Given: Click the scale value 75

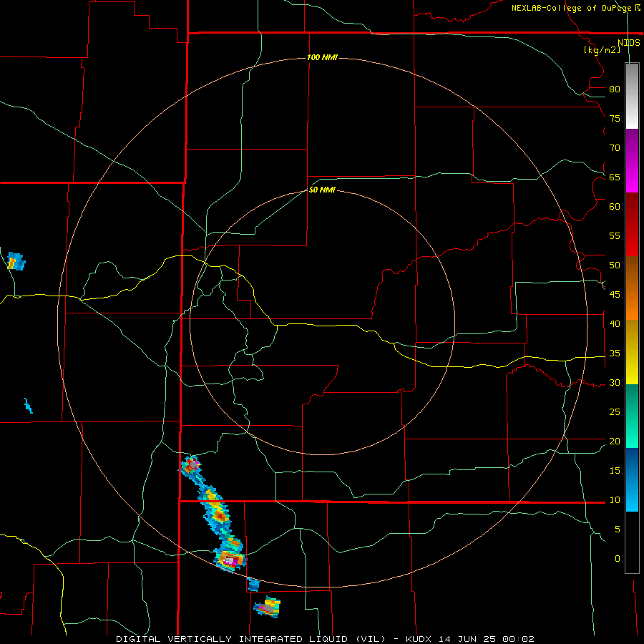Looking at the screenshot, I should (615, 118).
